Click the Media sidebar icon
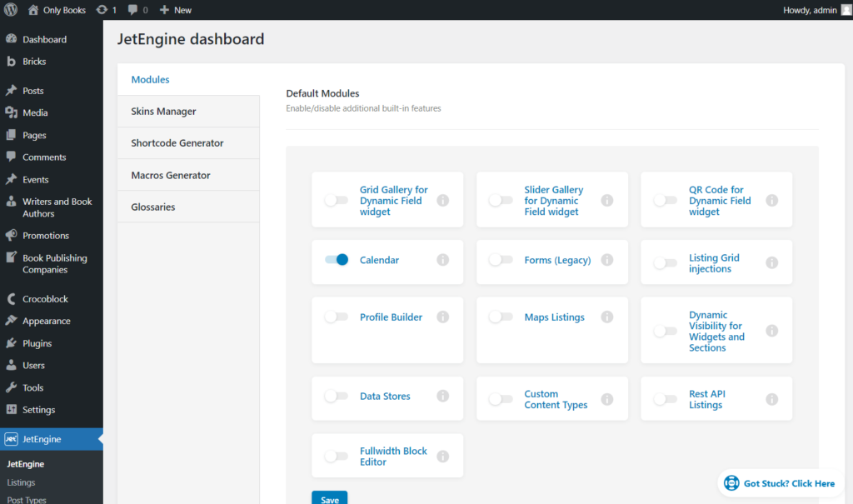 click(x=11, y=112)
